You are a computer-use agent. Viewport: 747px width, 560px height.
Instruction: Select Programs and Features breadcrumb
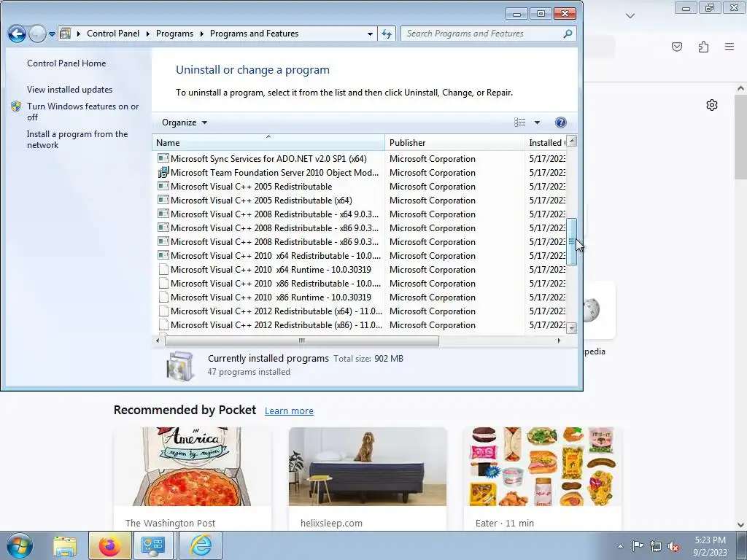coord(254,34)
